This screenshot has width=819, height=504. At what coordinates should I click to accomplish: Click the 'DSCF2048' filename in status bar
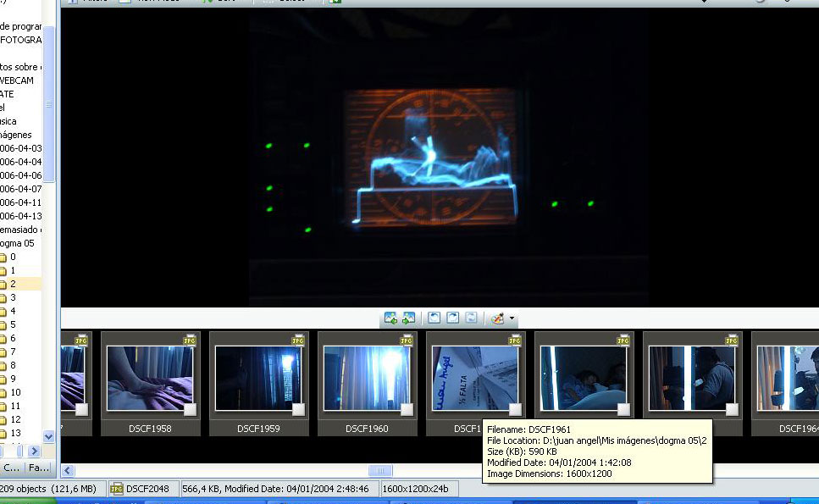point(148,489)
